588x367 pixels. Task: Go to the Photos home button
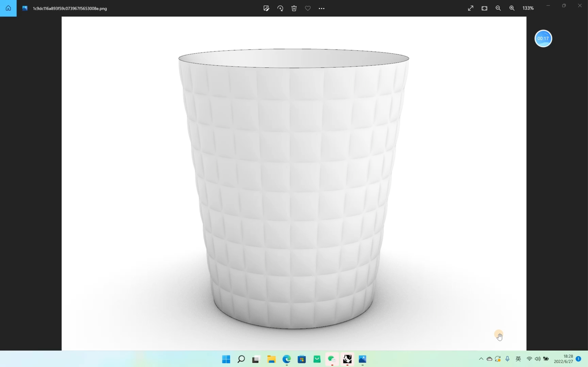[x=8, y=8]
